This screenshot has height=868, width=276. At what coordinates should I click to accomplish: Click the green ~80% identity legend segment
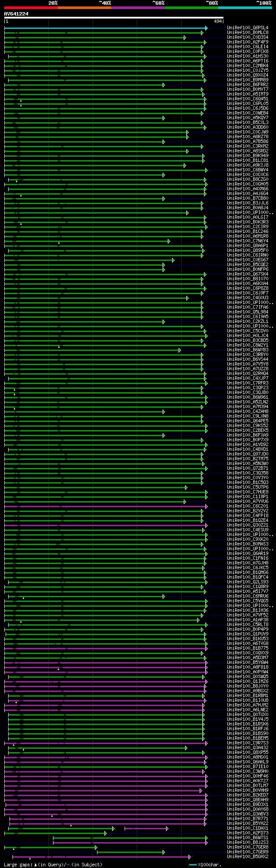191,8
